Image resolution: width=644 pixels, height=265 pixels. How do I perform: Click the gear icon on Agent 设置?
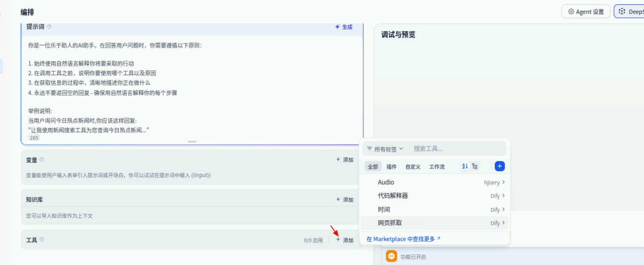pos(571,12)
